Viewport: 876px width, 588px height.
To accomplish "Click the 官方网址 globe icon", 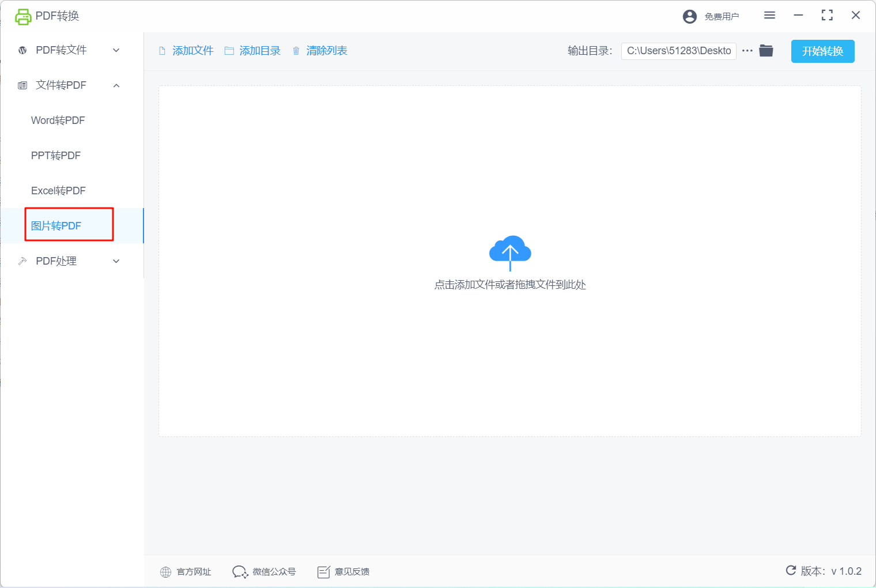I will coord(166,572).
